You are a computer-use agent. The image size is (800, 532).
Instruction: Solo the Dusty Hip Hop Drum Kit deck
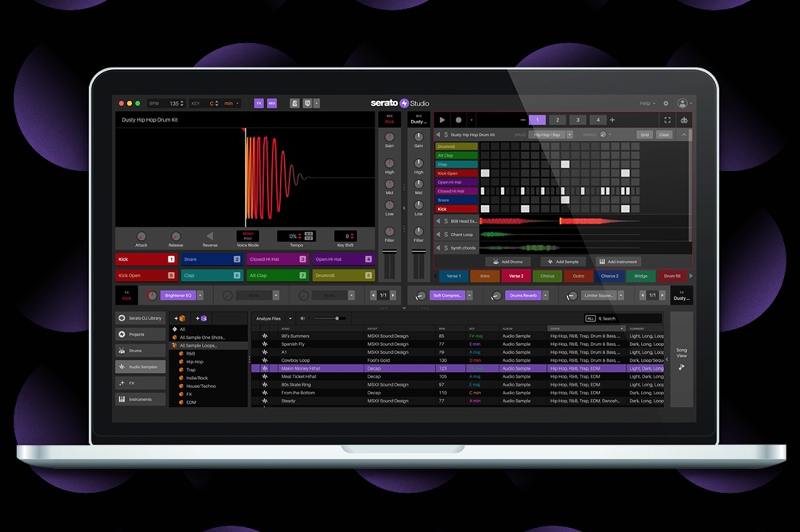pyautogui.click(x=446, y=134)
